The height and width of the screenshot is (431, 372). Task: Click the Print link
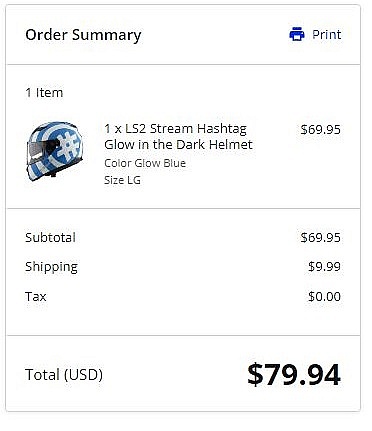[326, 34]
